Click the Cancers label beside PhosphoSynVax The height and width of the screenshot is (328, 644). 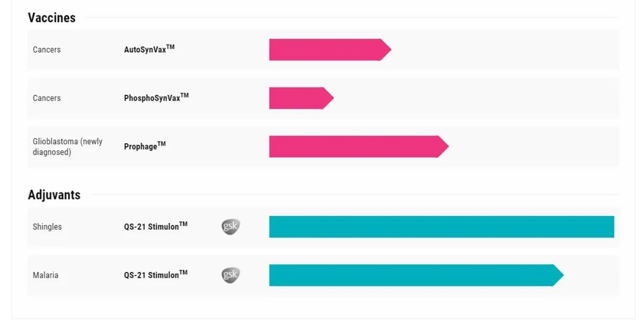point(47,98)
